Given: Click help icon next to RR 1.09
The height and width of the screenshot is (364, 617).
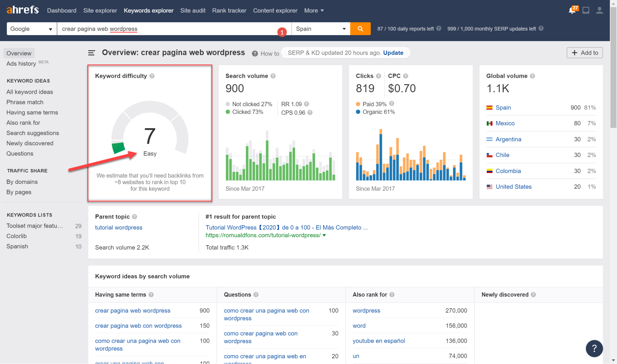Looking at the screenshot, I should [x=306, y=104].
